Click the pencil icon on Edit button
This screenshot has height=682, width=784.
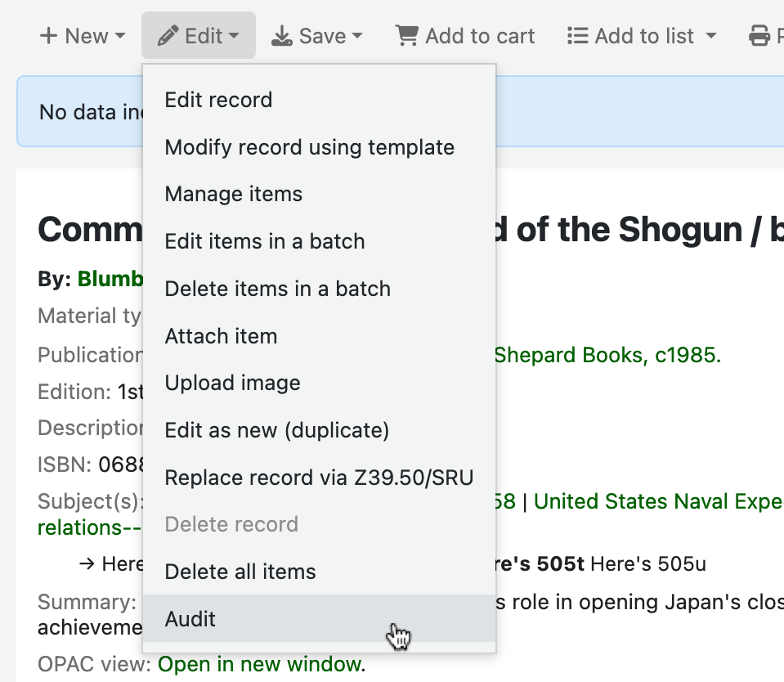pos(168,37)
